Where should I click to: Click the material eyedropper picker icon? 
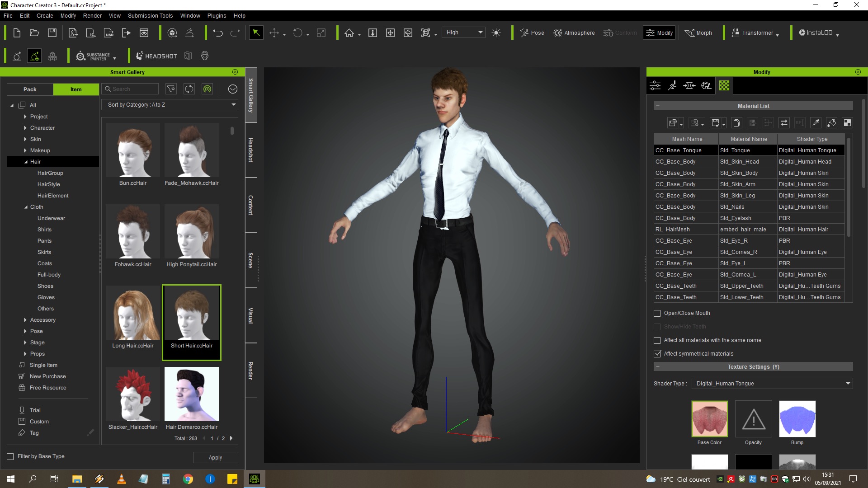point(816,123)
